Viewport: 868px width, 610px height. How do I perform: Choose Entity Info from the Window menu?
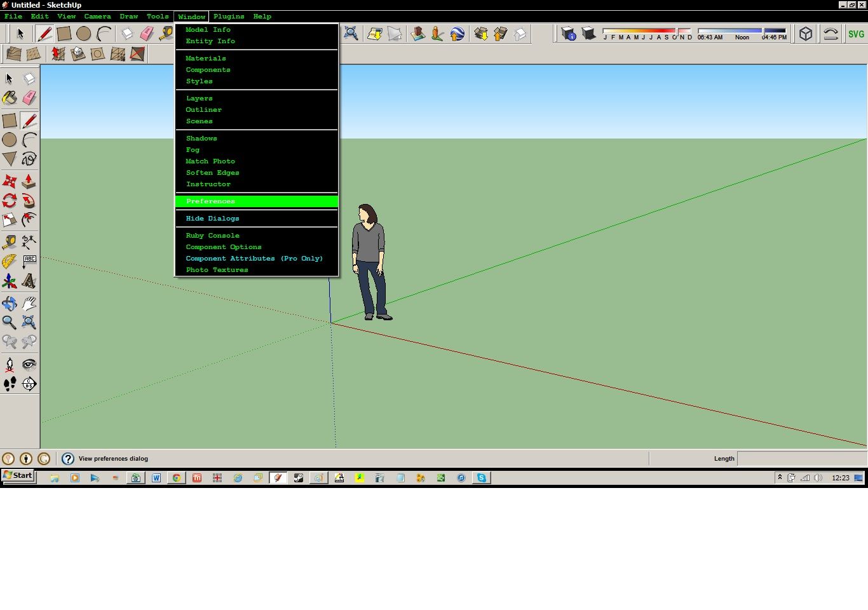[x=257, y=41]
